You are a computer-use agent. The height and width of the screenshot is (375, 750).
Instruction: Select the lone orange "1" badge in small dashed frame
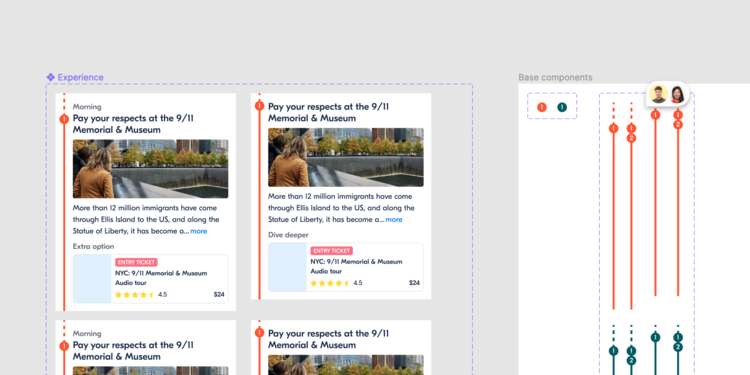(x=542, y=107)
